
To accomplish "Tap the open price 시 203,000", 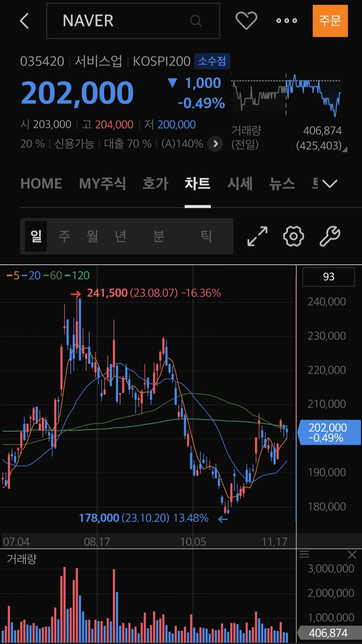I will (x=46, y=125).
